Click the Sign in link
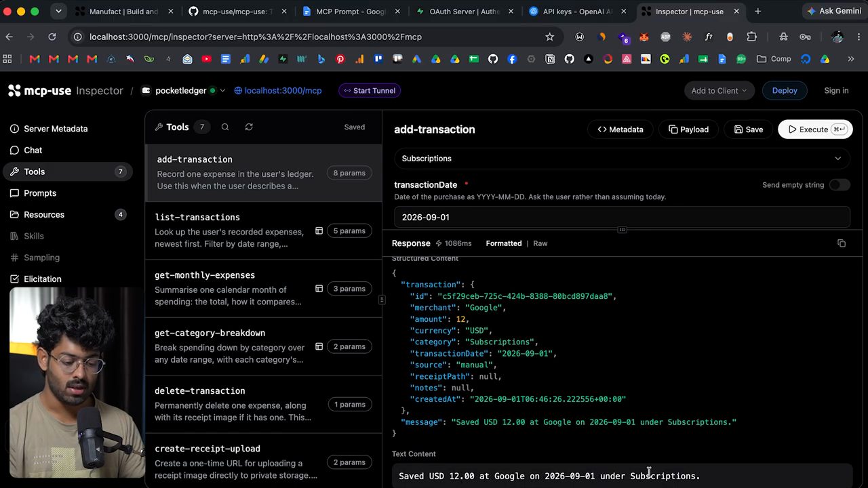868x488 pixels. (836, 91)
